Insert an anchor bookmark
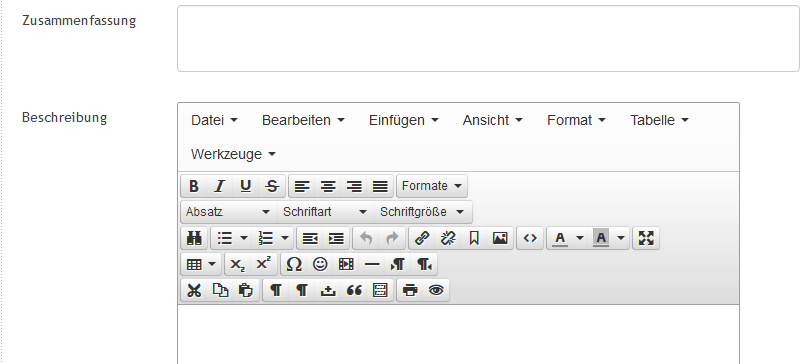The height and width of the screenshot is (364, 803). tap(474, 238)
